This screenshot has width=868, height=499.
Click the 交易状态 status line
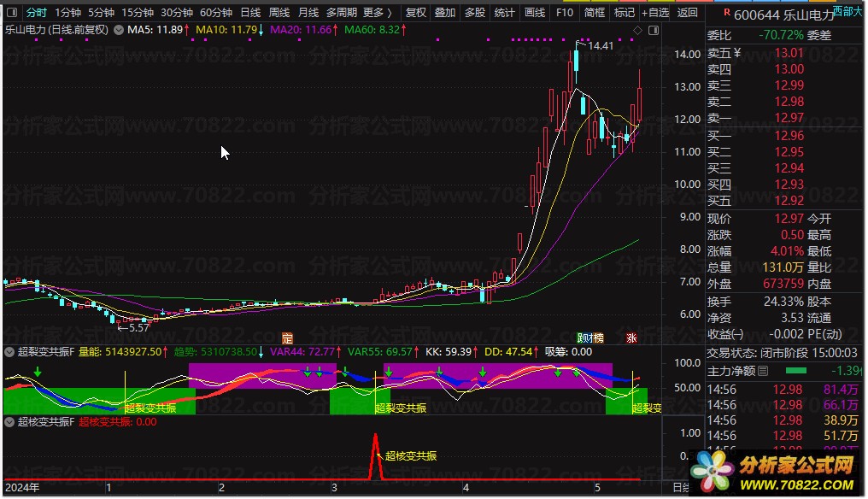point(783,353)
